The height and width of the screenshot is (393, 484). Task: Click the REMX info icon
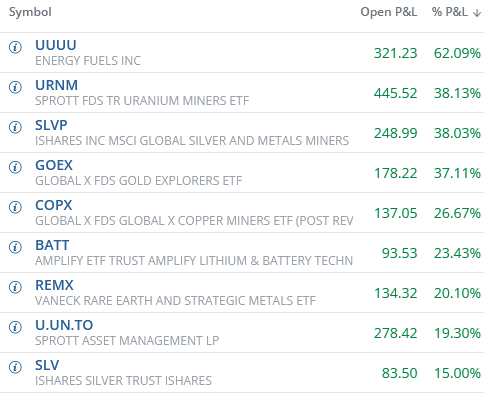point(15,287)
